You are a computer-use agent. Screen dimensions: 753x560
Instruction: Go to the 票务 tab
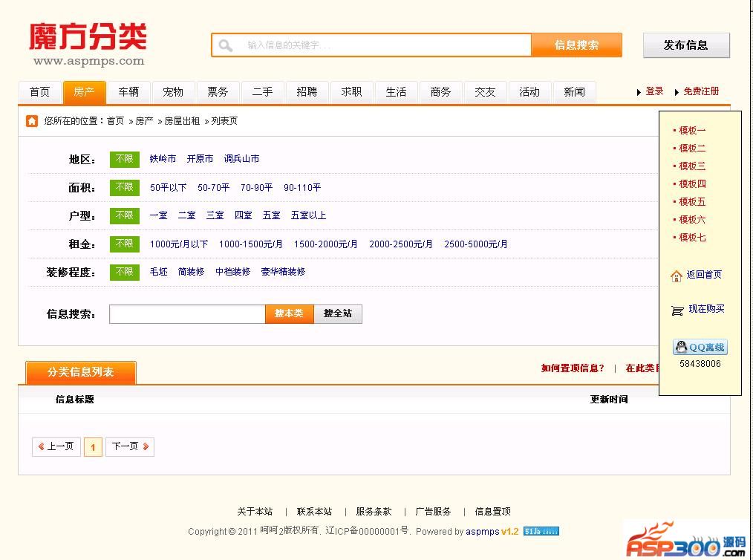(x=218, y=92)
